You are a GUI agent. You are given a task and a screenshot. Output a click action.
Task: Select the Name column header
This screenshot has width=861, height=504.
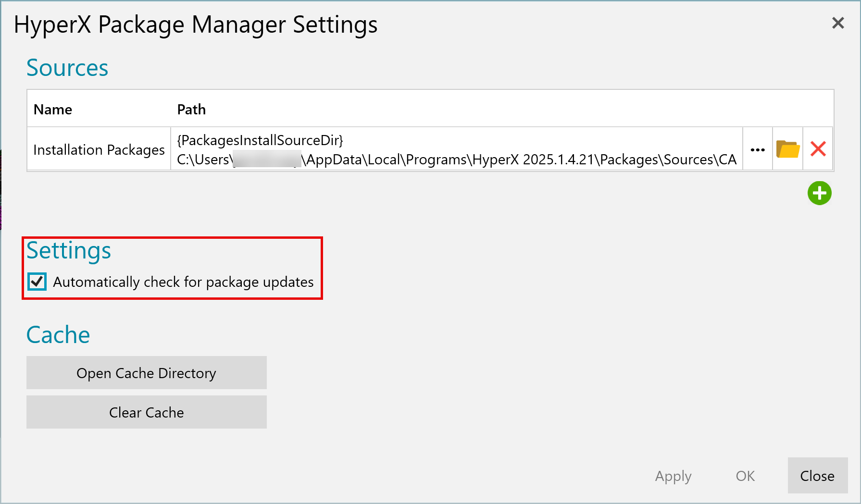pos(53,110)
